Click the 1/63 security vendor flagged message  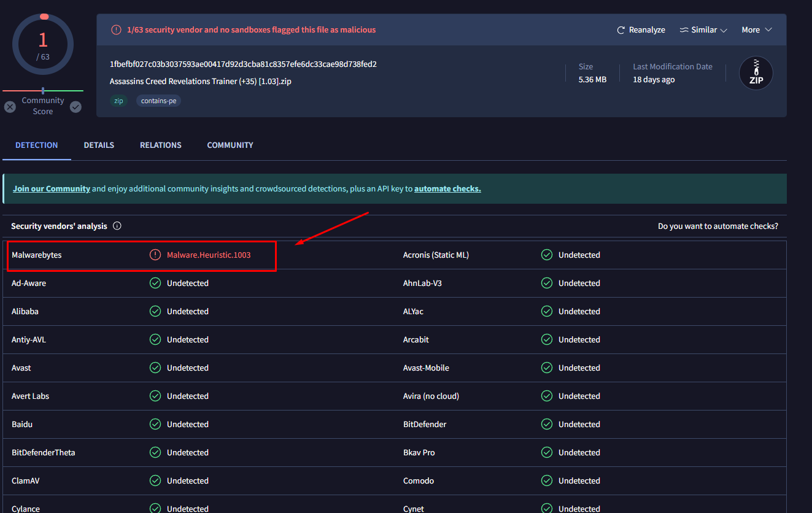(251, 29)
